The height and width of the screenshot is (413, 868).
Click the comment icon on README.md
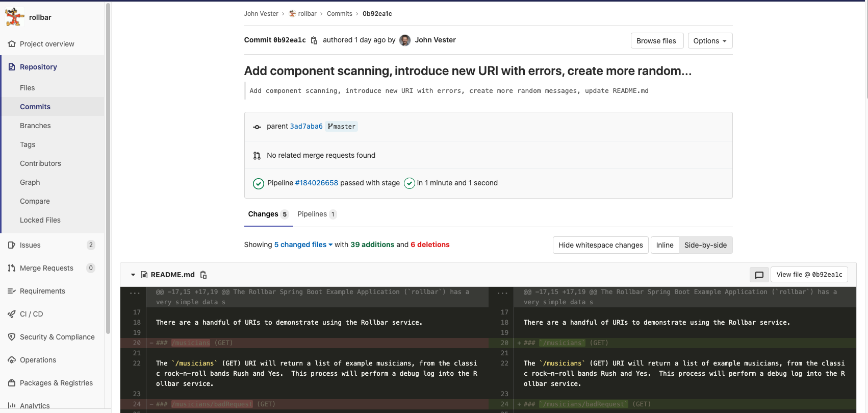pyautogui.click(x=759, y=275)
